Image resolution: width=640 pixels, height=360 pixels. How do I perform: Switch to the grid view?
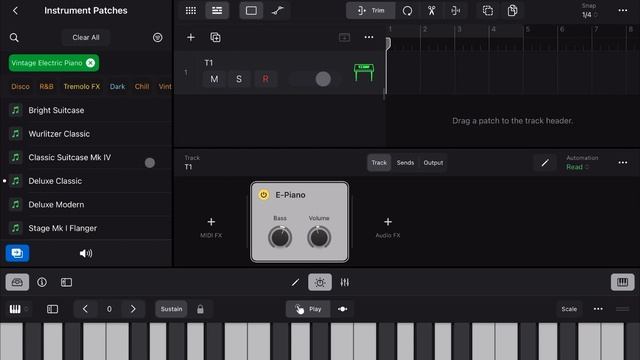point(191,11)
